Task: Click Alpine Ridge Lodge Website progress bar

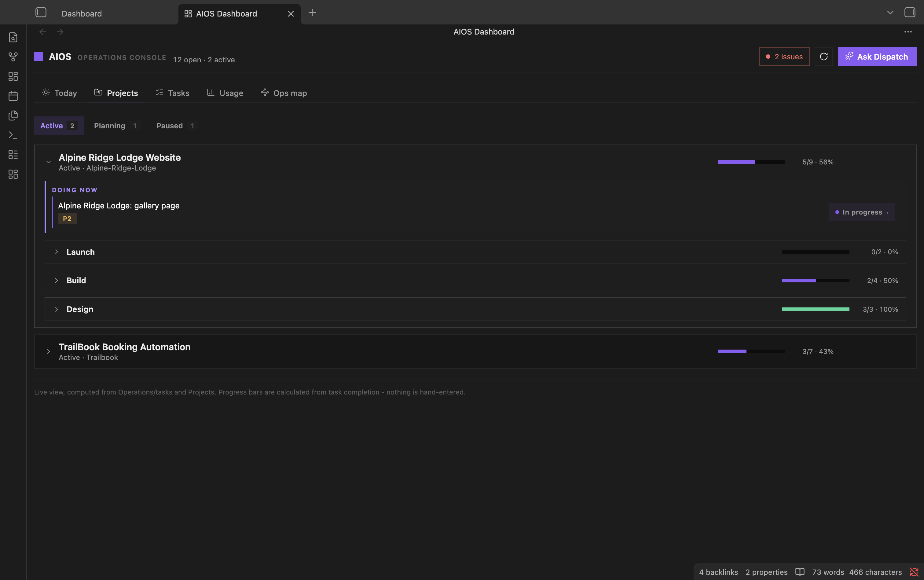Action: click(751, 162)
